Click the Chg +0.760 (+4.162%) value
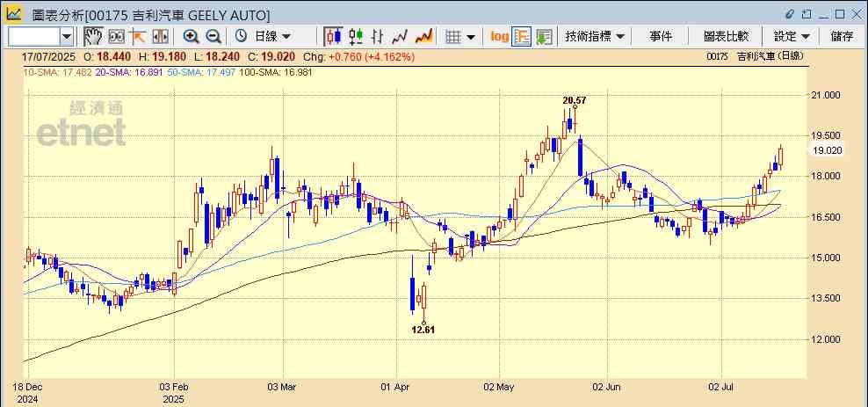Image resolution: width=868 pixels, height=407 pixels. point(359,57)
